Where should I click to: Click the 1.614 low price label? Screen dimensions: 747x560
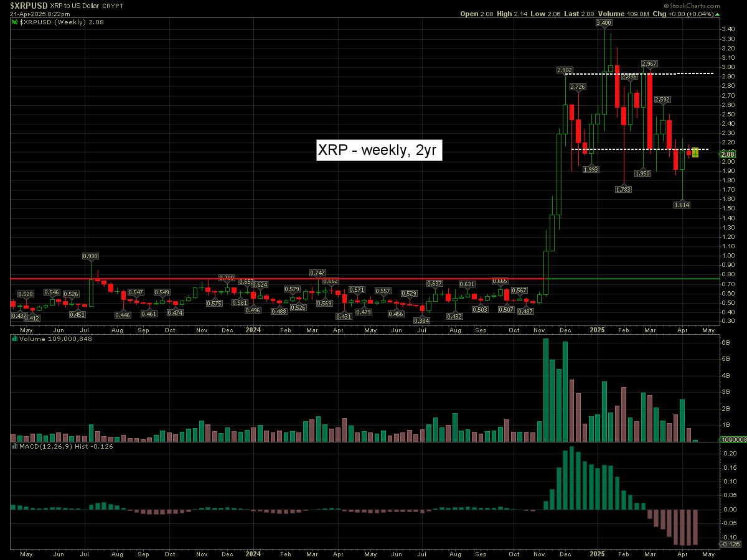point(682,204)
